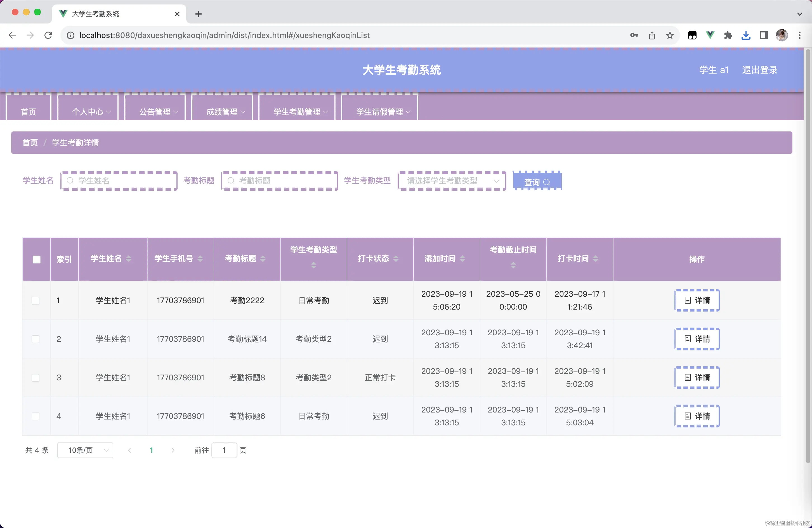Open 详情 for the 考勤2222 record
The height and width of the screenshot is (528, 812).
coord(697,300)
